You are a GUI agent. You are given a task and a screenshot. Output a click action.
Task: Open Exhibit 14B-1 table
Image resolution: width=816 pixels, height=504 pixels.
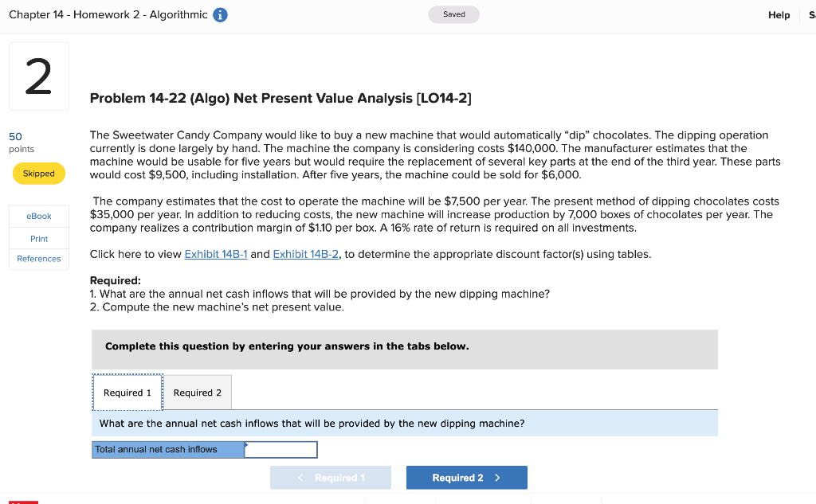[215, 254]
